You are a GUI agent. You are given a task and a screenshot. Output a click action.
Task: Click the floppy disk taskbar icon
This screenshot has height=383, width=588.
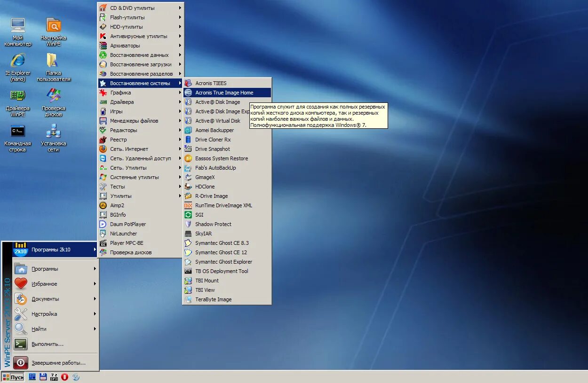click(43, 377)
